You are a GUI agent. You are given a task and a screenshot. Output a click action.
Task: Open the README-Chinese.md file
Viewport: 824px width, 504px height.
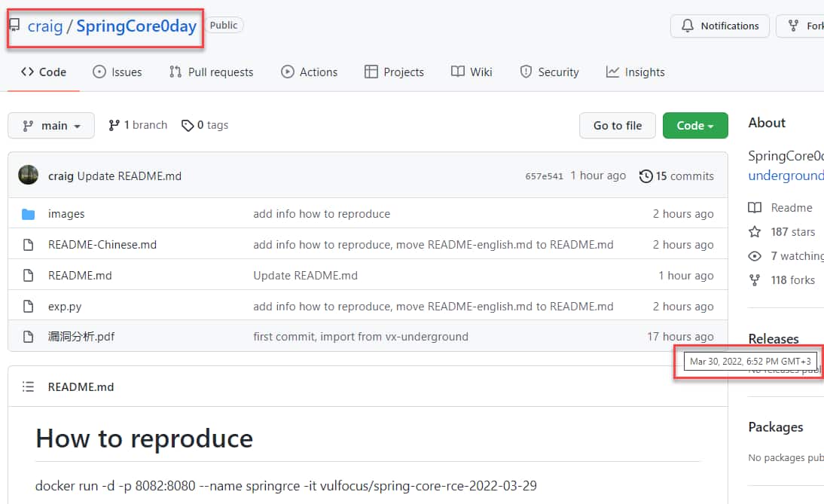(x=102, y=245)
